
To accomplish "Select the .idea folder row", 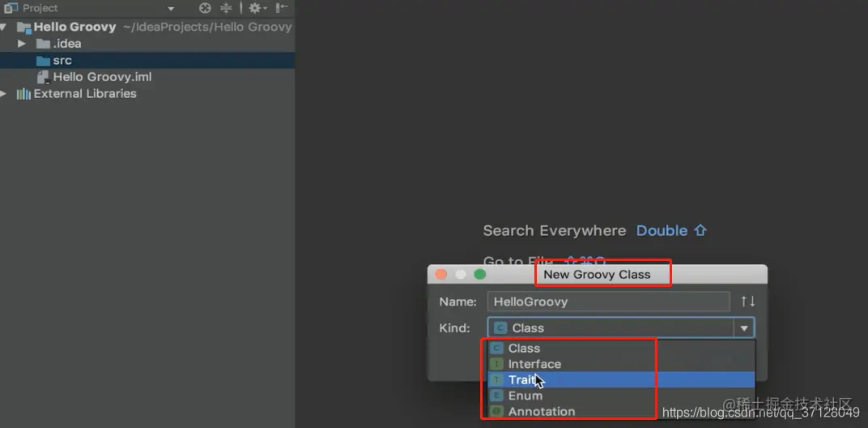I will tap(147, 43).
